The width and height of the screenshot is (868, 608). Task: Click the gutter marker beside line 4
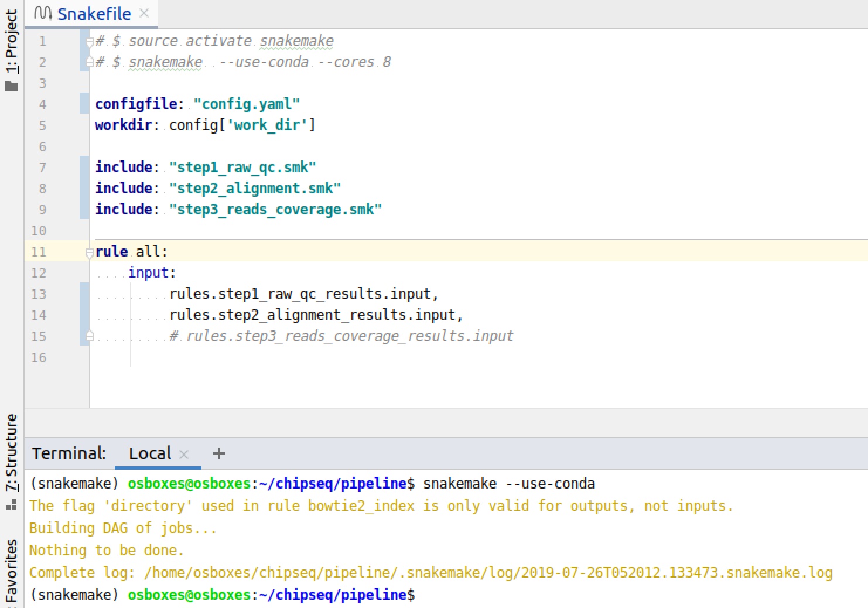(84, 104)
